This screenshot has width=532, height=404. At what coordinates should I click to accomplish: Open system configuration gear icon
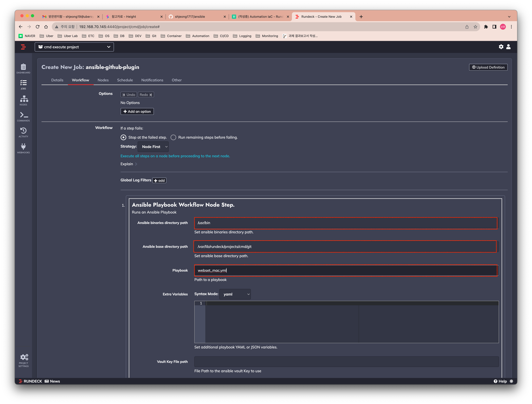pyautogui.click(x=501, y=47)
